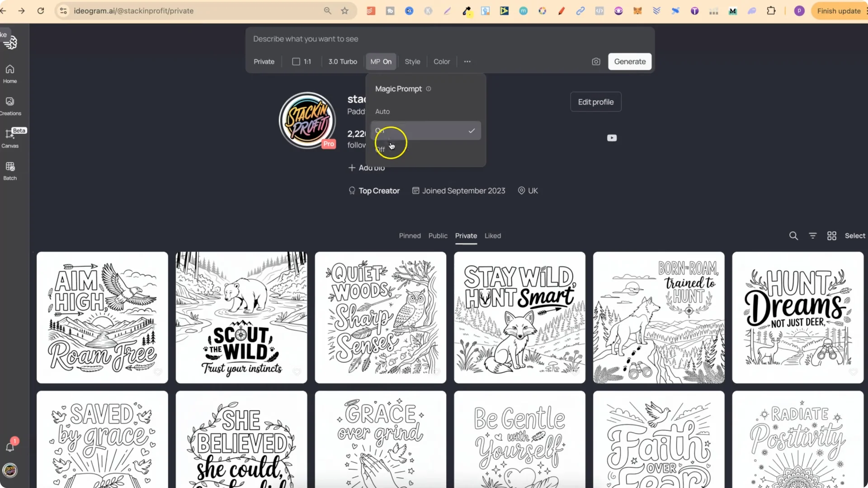Select the Home icon in the sidebar
The image size is (868, 488).
[x=9, y=73]
